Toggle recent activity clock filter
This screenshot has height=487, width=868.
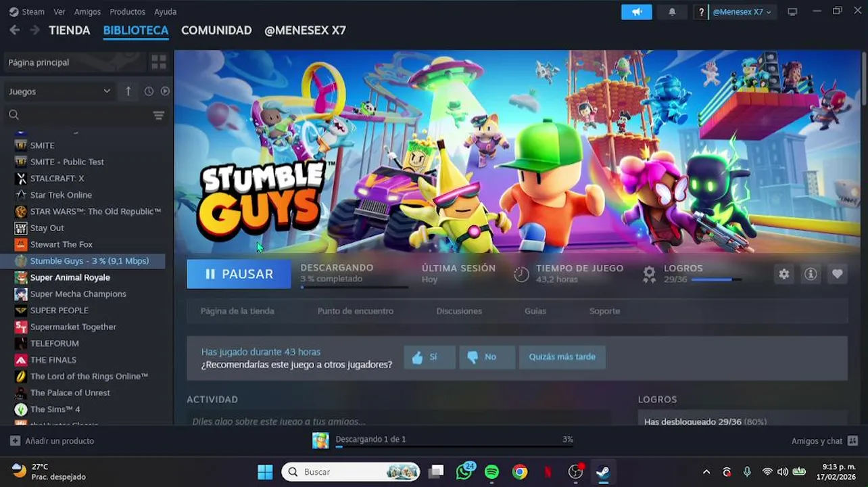[x=149, y=91]
